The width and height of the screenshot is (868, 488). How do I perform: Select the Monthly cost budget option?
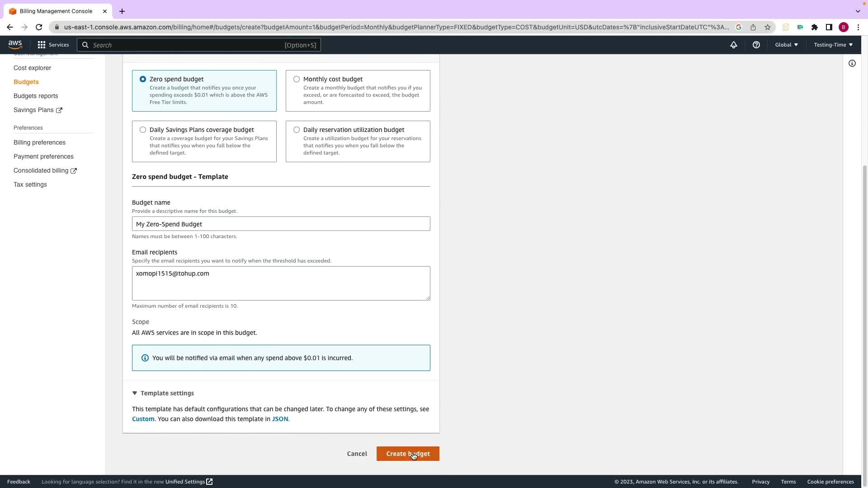click(297, 79)
